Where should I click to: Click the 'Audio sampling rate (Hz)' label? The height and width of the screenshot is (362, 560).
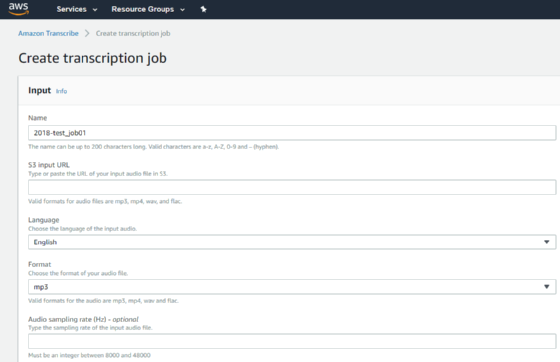(x=83, y=319)
